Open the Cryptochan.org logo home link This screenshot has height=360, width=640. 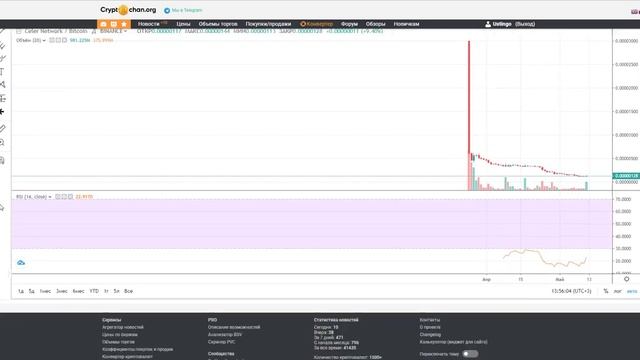[x=128, y=10]
